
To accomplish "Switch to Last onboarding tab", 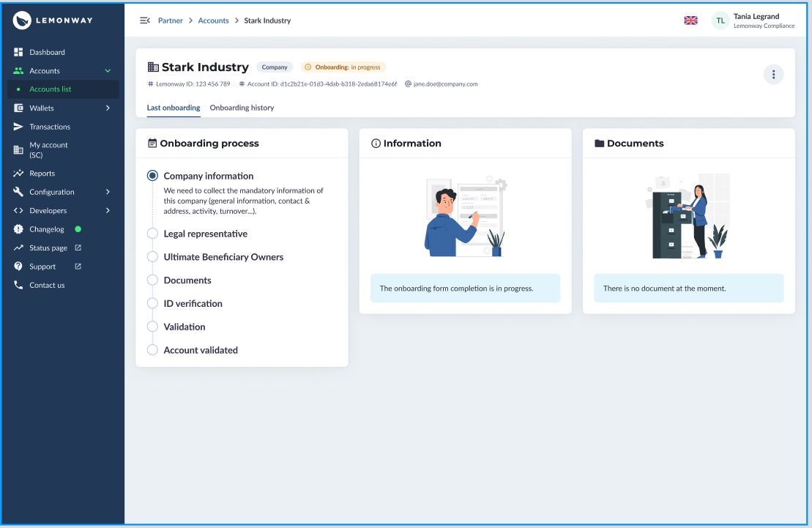I will pos(174,108).
